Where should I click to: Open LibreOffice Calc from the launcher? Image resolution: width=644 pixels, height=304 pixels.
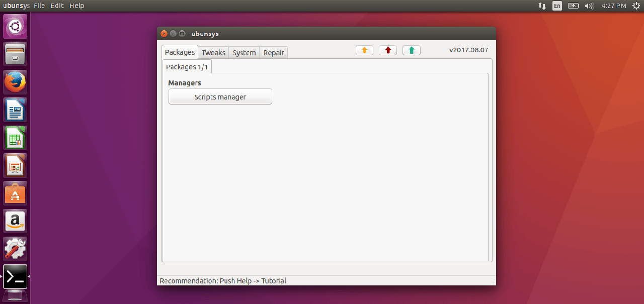(x=15, y=138)
